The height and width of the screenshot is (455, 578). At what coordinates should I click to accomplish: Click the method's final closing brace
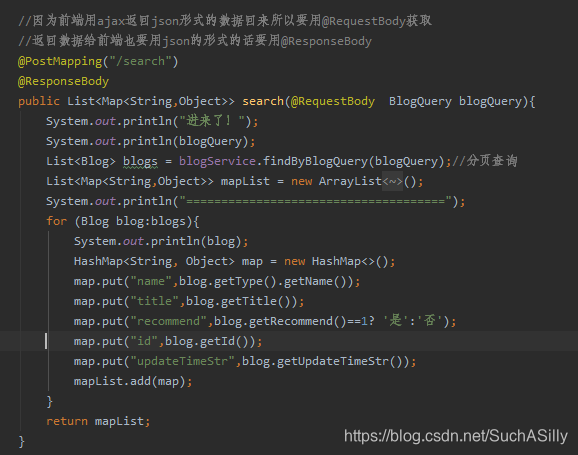(21, 441)
